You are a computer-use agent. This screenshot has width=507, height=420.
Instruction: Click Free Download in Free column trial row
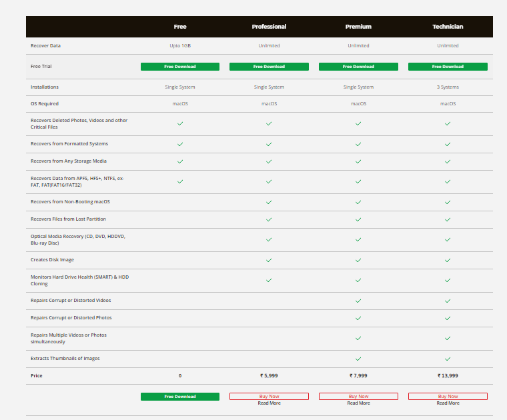tap(179, 67)
